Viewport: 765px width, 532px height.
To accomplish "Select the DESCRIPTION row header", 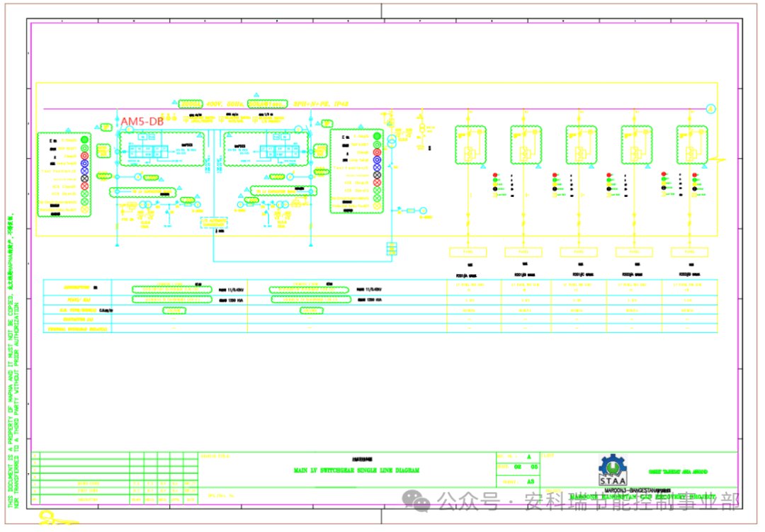I will click(x=78, y=288).
